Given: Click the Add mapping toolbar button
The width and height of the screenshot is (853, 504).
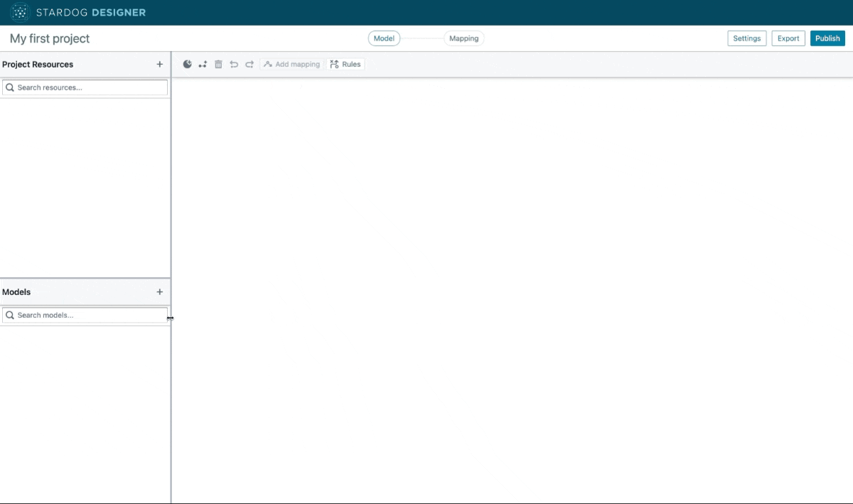Looking at the screenshot, I should [x=291, y=64].
